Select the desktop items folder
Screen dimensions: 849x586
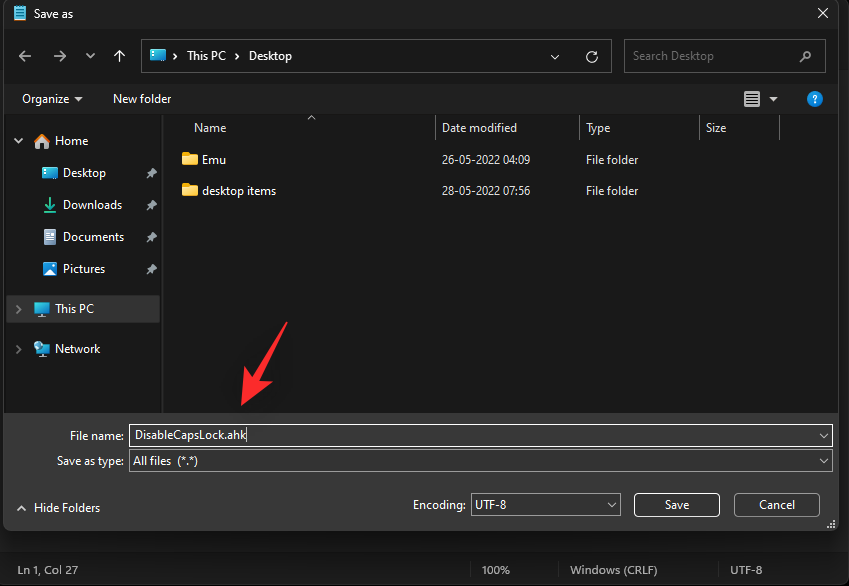pyautogui.click(x=239, y=191)
